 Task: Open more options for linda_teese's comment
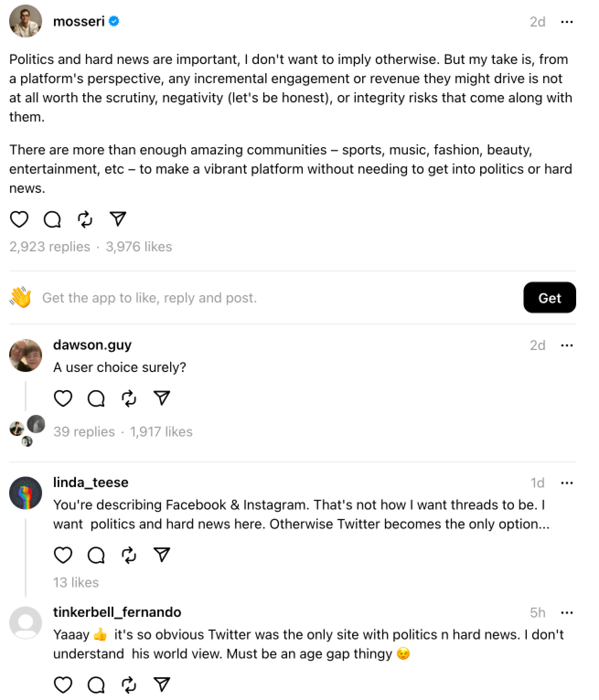point(567,483)
